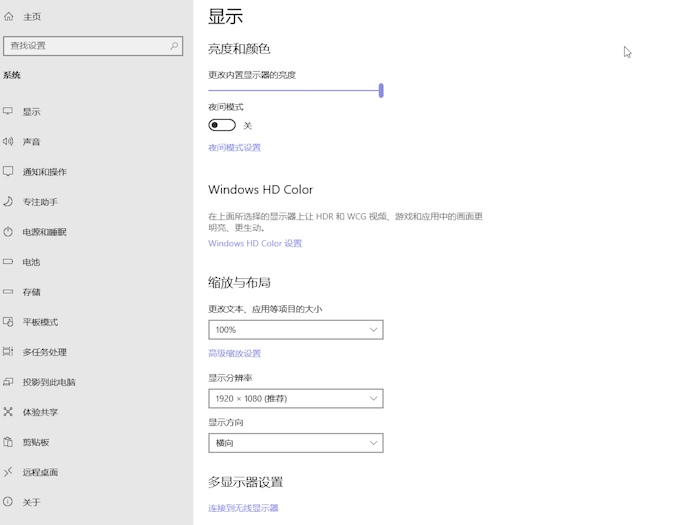Click the Windows HD Color heading
The width and height of the screenshot is (700, 525).
[x=260, y=190]
